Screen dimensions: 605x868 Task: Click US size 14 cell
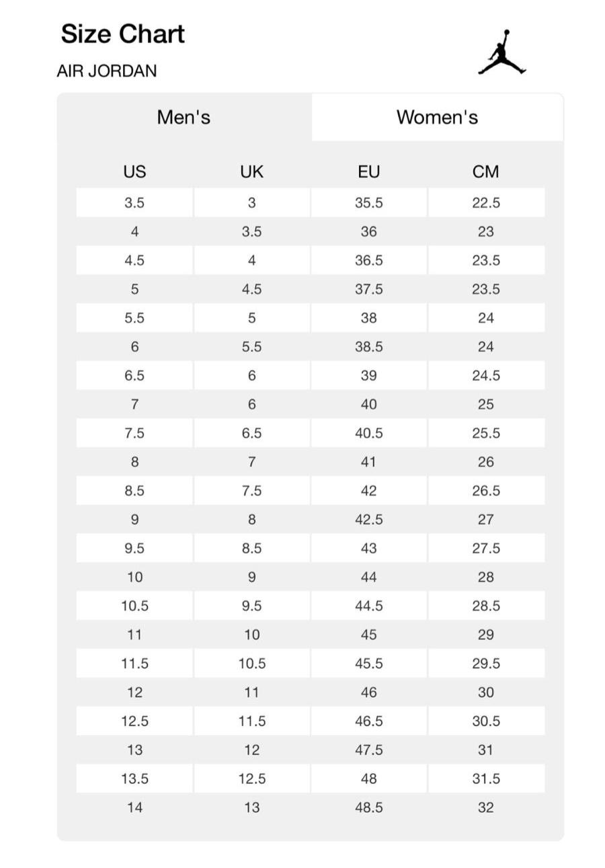(134, 807)
